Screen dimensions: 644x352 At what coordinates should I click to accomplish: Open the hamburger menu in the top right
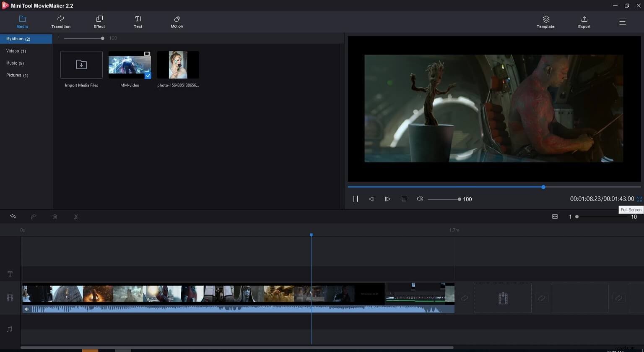[x=623, y=21]
